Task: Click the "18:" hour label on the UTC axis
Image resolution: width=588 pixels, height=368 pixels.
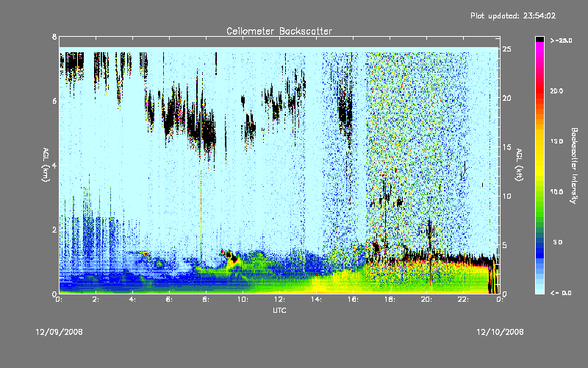Action: pos(390,300)
